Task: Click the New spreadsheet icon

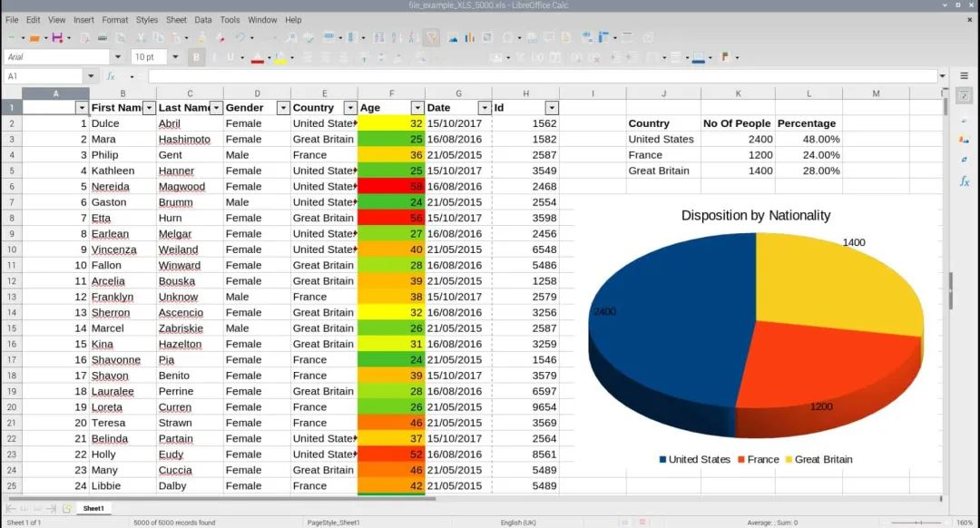Action: click(11, 38)
